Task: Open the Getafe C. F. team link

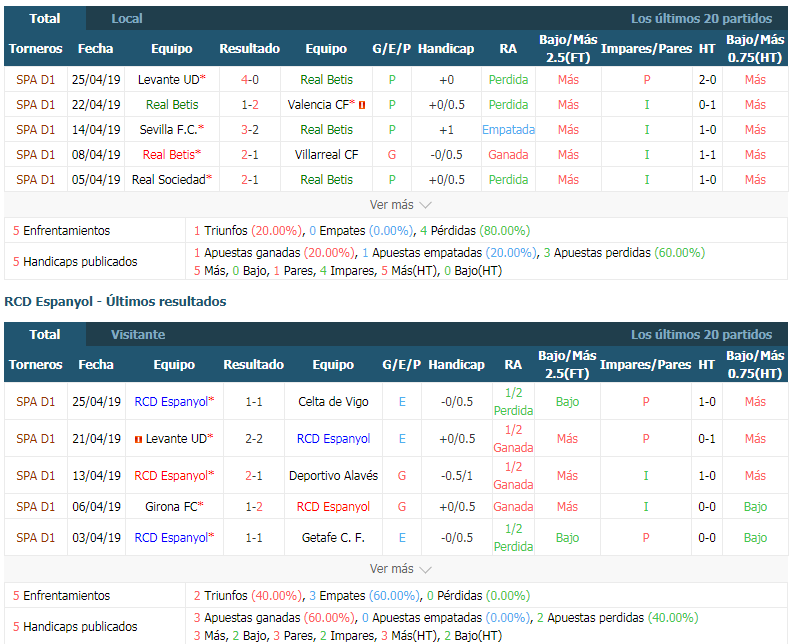Action: point(333,538)
